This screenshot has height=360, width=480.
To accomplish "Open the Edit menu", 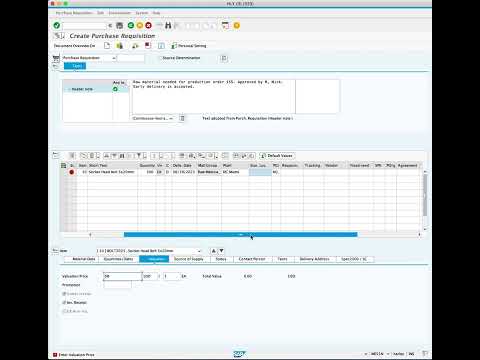I will click(100, 13).
